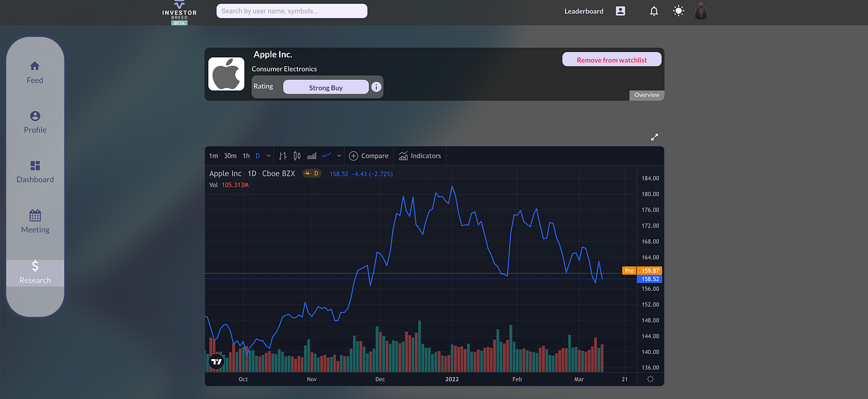Click the Dec label on time axis
The image size is (868, 399).
(380, 379)
